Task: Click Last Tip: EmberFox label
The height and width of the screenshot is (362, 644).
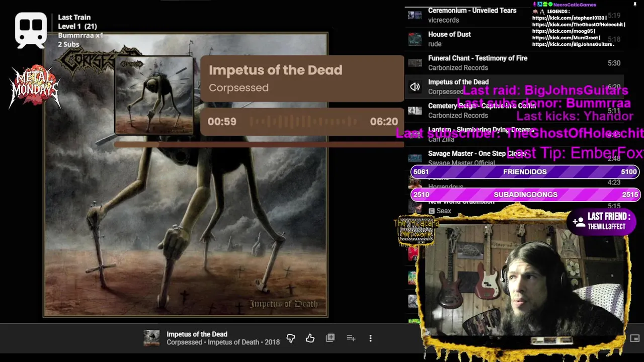Action: coord(575,153)
